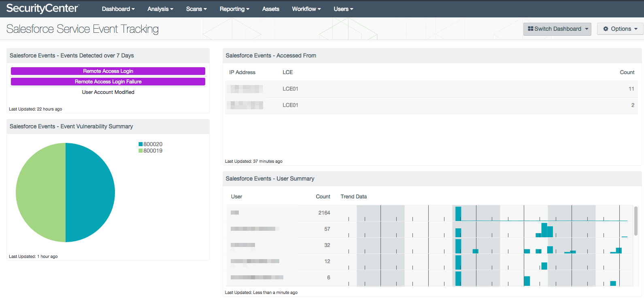Open the Analysis menu
The height and width of the screenshot is (300, 644).
click(160, 9)
